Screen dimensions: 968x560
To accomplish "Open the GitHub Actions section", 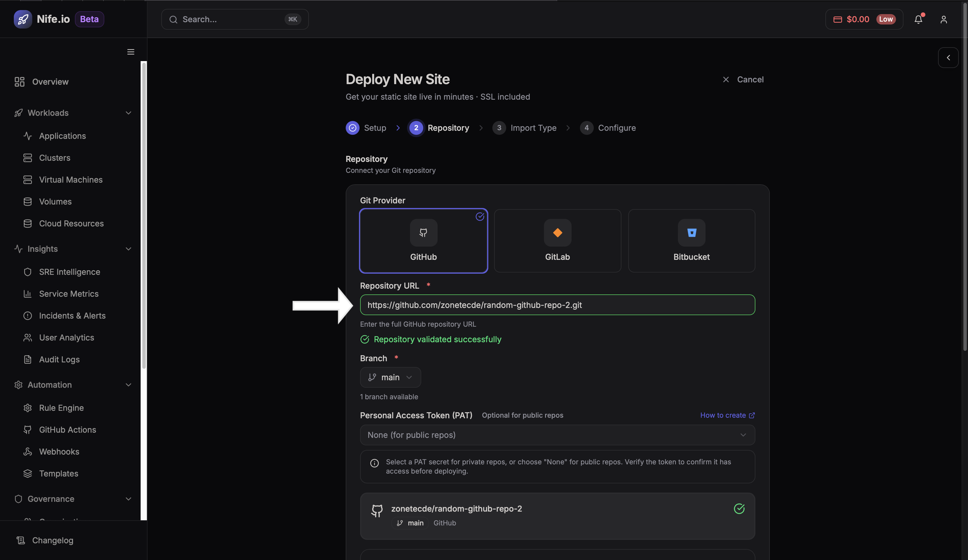I will [x=67, y=430].
